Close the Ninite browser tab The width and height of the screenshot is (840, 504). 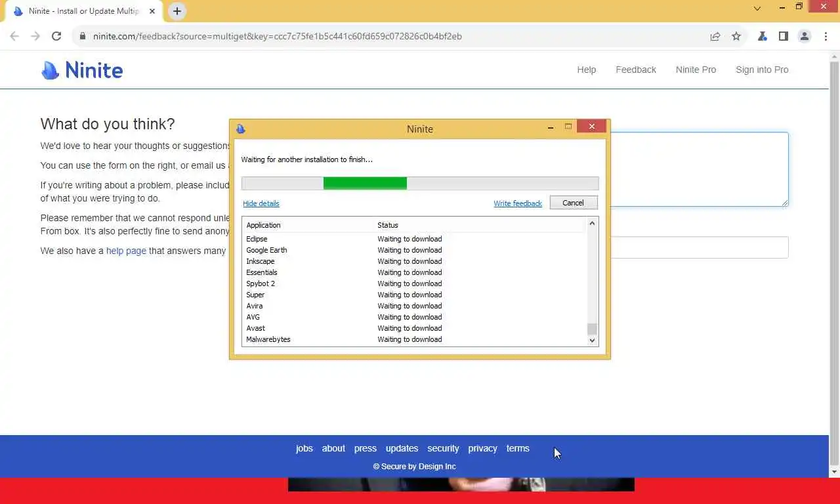click(x=152, y=11)
